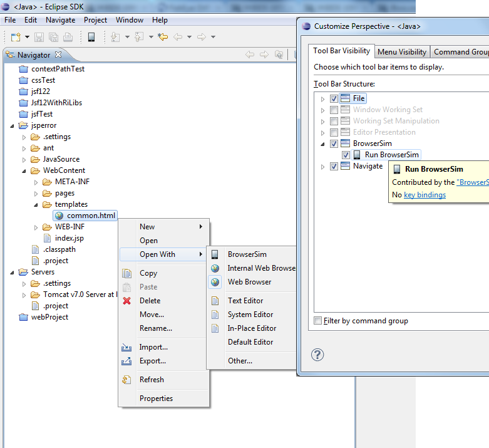The width and height of the screenshot is (489, 448).
Task: Click the New wizard toolbar icon
Action: pyautogui.click(x=15, y=38)
